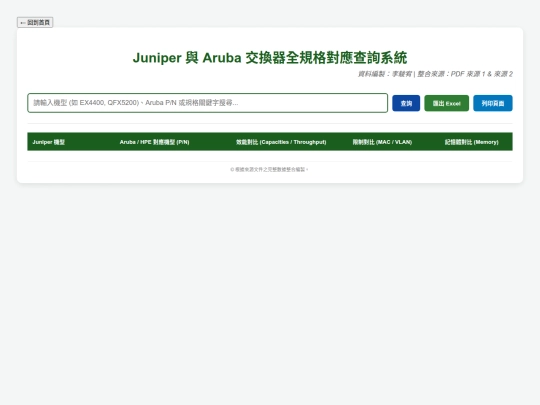Export results with the 匯出 Excel button
The height and width of the screenshot is (405, 540).
pyautogui.click(x=446, y=103)
